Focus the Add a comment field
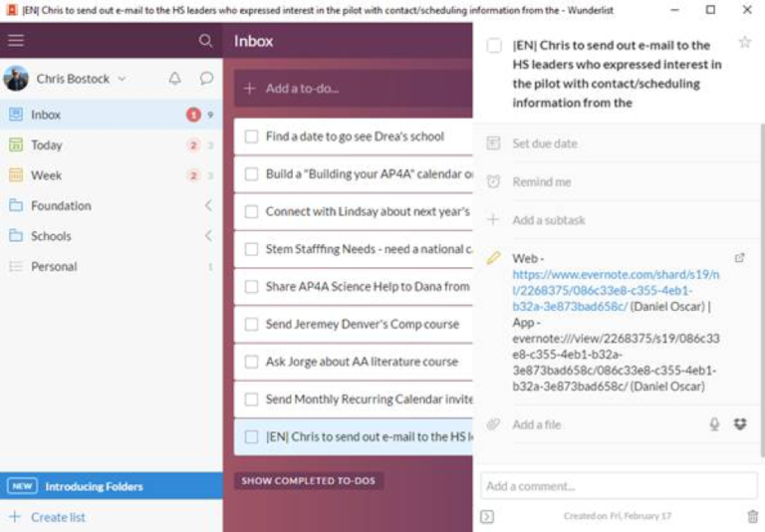Screen dimensions: 765x532 coord(619,486)
